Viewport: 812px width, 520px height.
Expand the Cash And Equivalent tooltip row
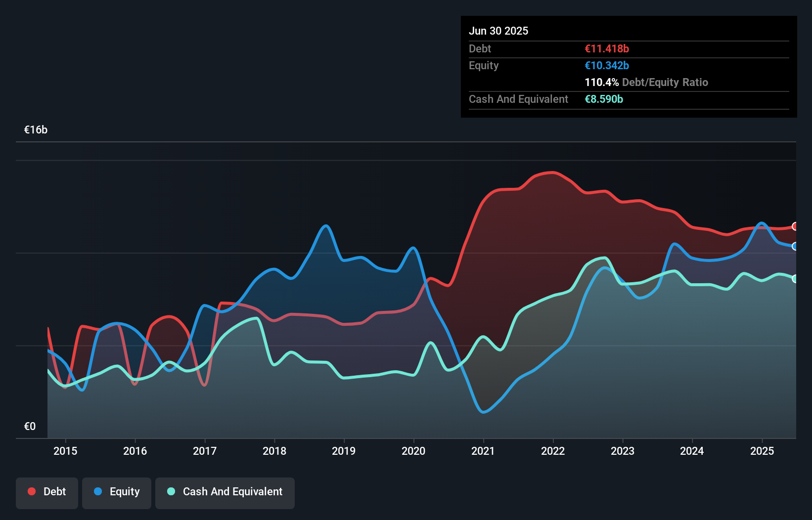tap(518, 99)
